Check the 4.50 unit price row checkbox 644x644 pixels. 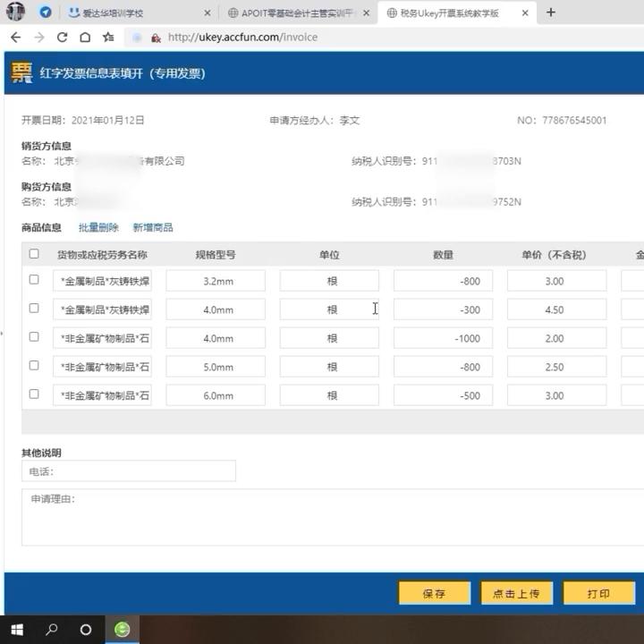(x=34, y=308)
